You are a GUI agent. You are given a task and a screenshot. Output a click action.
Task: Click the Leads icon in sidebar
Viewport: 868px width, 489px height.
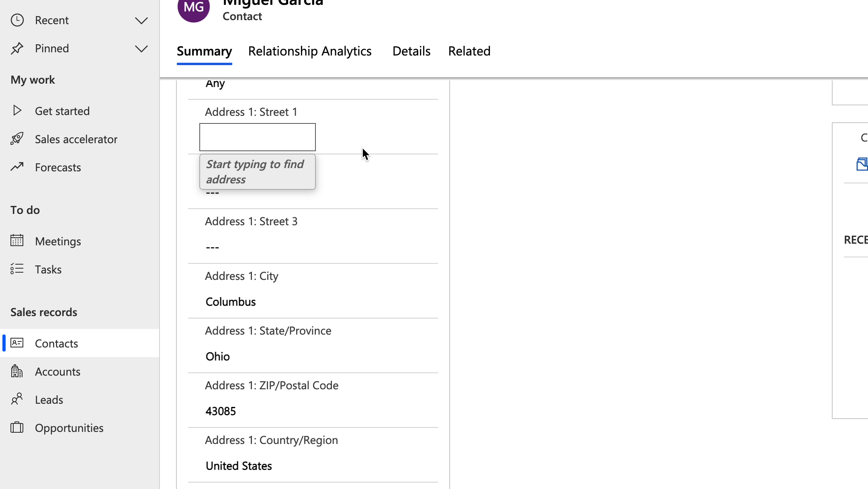(x=16, y=399)
